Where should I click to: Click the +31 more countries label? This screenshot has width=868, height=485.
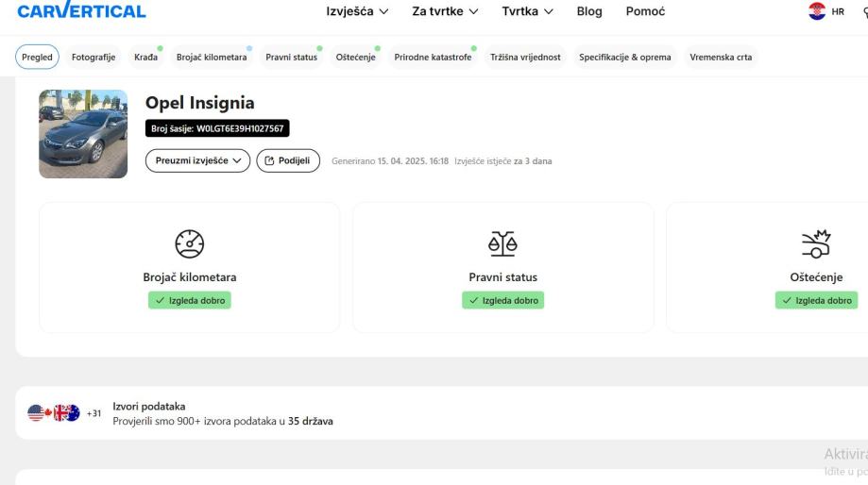94,413
